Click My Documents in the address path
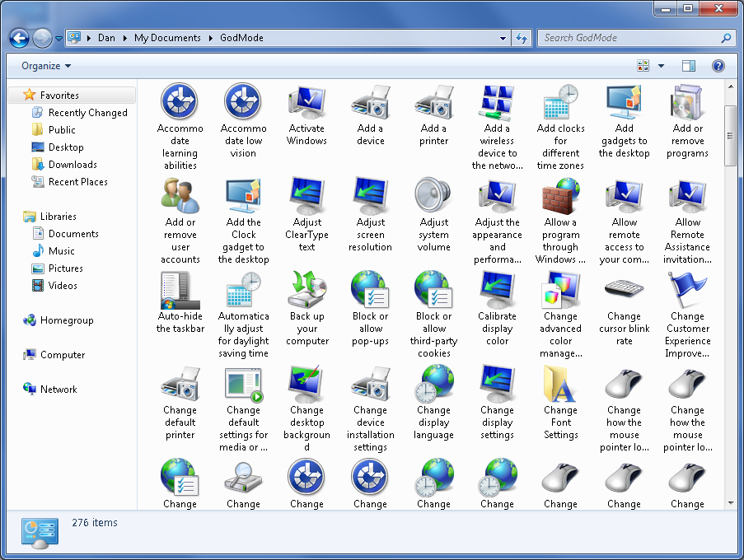 pos(167,38)
